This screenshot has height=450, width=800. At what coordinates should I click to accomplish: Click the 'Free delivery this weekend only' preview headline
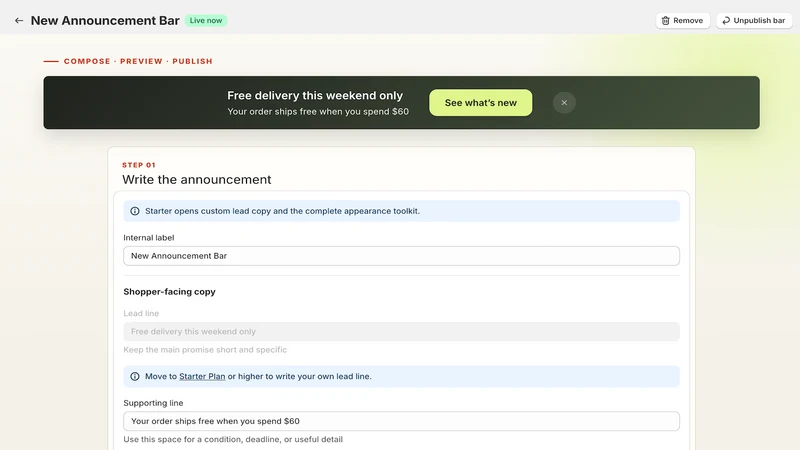(x=315, y=95)
